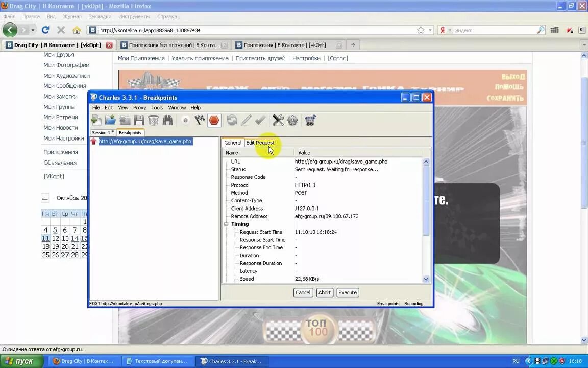Click the grayed Close Session folder icon
The width and height of the screenshot is (588, 368).
coord(125,120)
